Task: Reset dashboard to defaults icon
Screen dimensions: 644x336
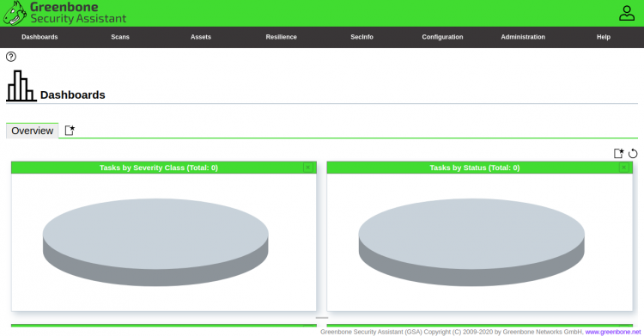Action: 633,154
